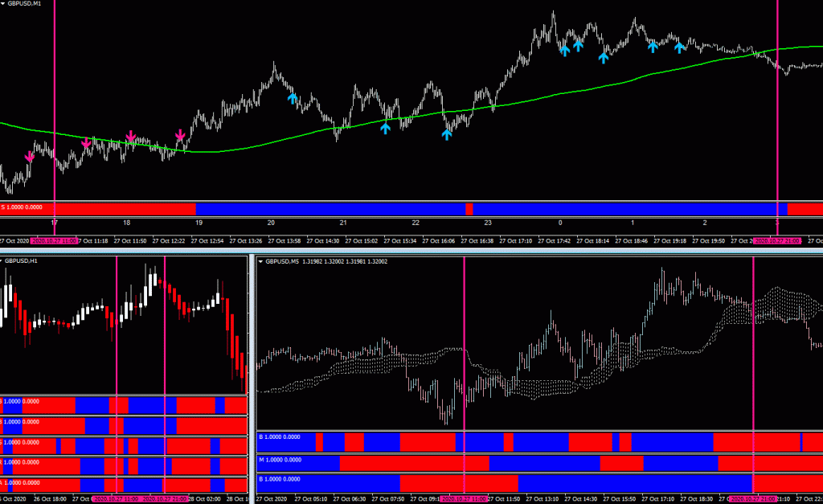Viewport: 823px width, 504px height.
Task: Click the R 1.0000 0.0000 indicator label in H1 chart
Action: pos(19,462)
